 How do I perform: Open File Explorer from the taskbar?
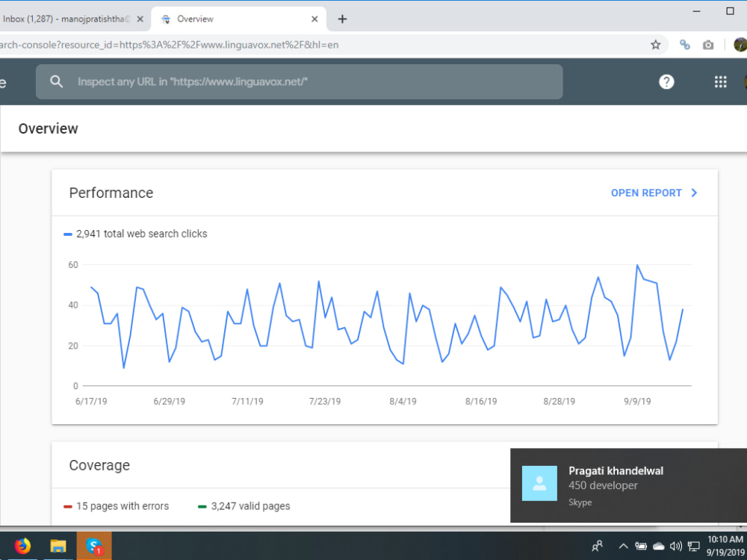(58, 546)
